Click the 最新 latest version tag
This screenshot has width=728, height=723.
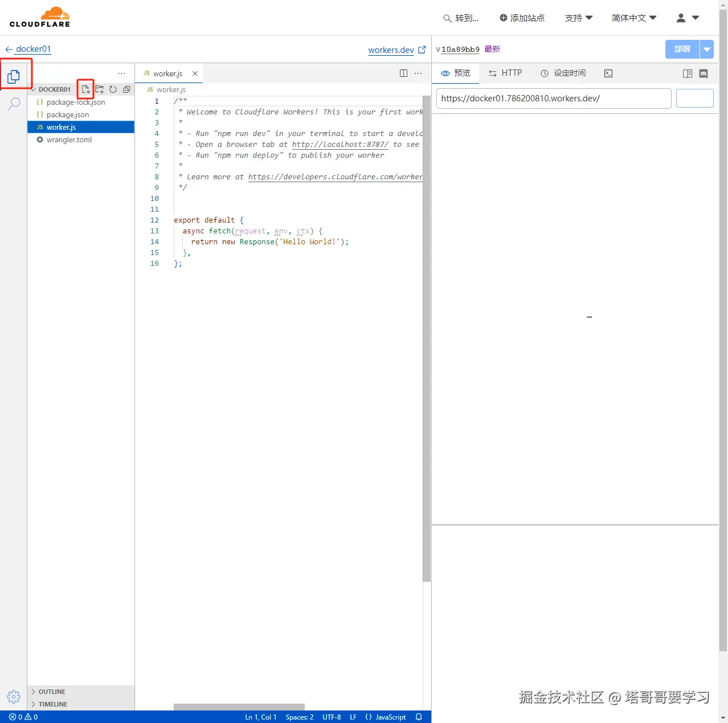pos(492,50)
